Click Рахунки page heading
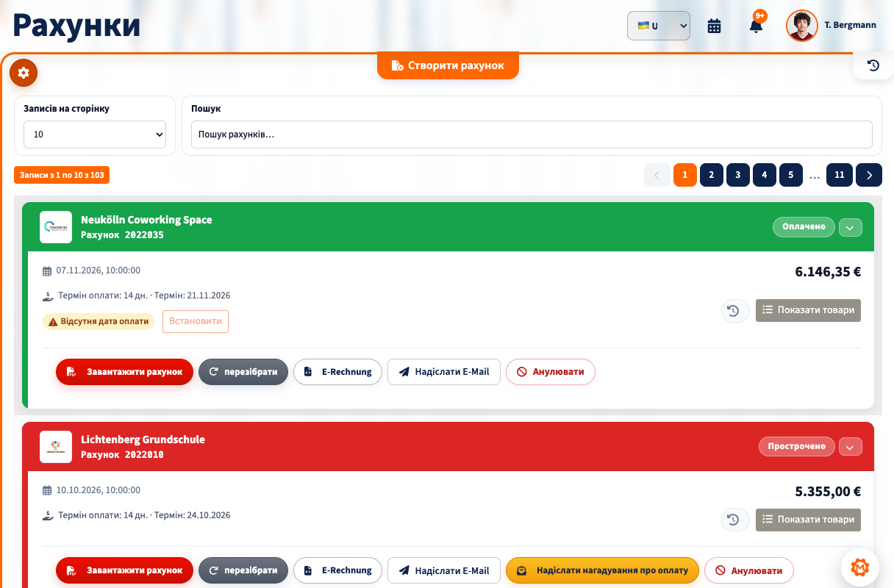Screen dimensions: 894x588 (x=76, y=26)
